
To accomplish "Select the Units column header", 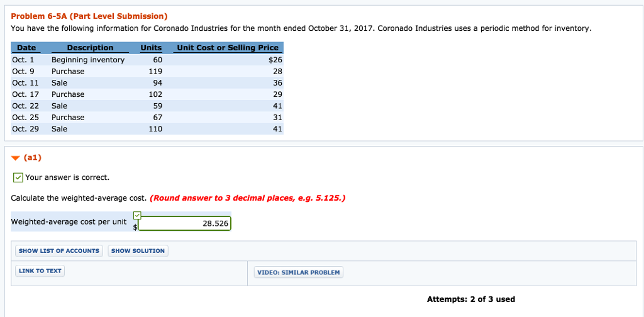I will (x=151, y=48).
